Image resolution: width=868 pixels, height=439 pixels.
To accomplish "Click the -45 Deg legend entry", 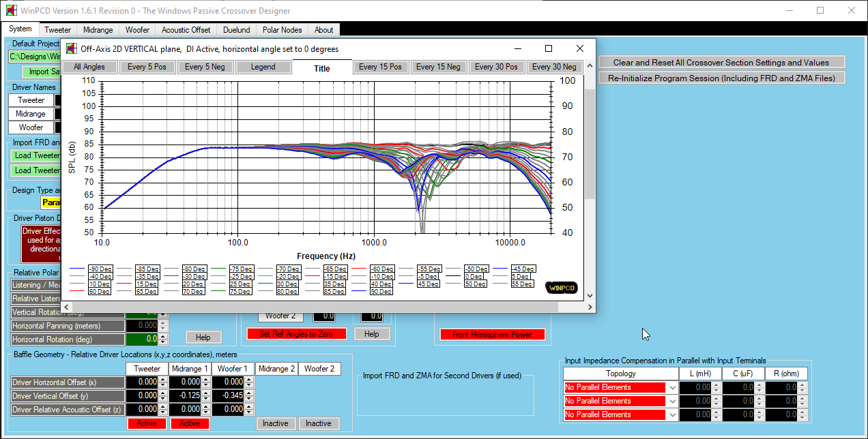I will [x=524, y=269].
